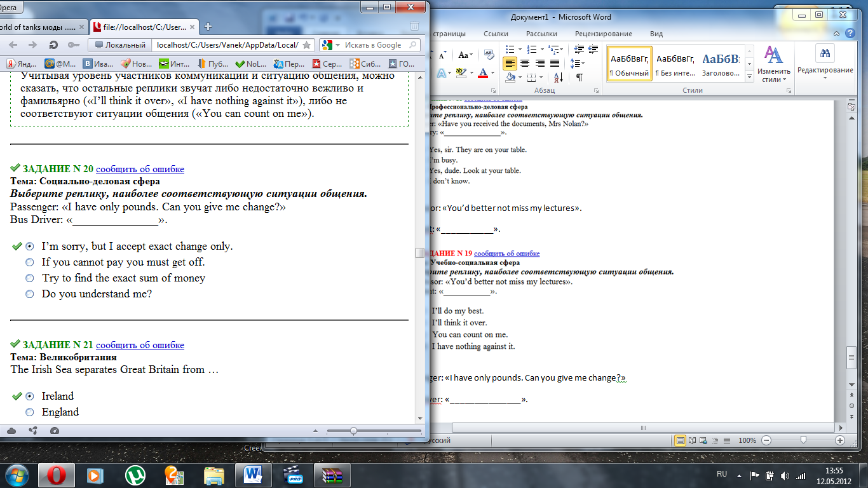Switch to the World of tanks Opera tab
The width and height of the screenshot is (868, 488).
coord(43,27)
